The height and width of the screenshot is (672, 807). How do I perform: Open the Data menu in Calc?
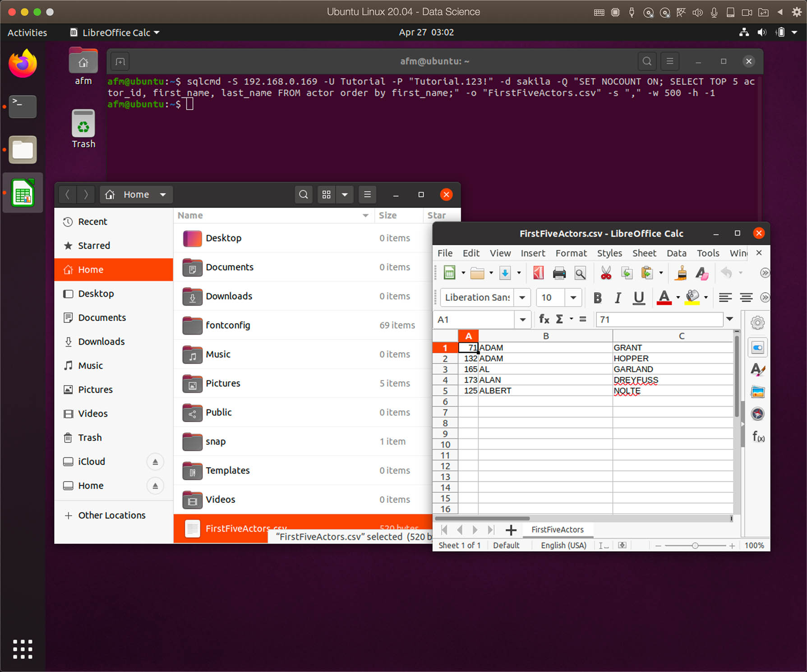[x=676, y=253]
